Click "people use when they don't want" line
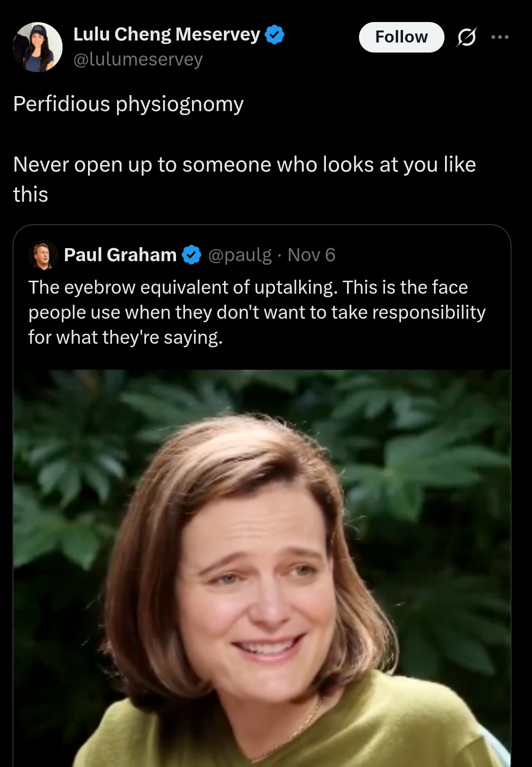The image size is (532, 767). coord(256,312)
